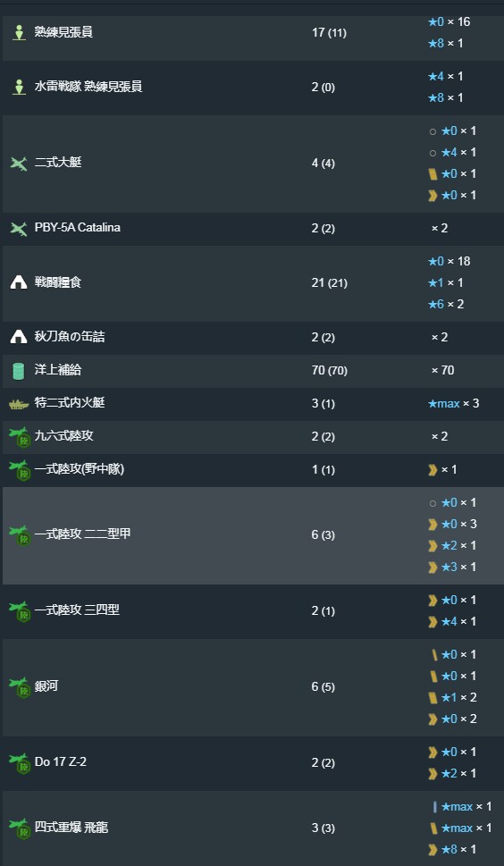
Task: Click the ★0 × 18 entry for 戦闘糧食
Action: [449, 261]
